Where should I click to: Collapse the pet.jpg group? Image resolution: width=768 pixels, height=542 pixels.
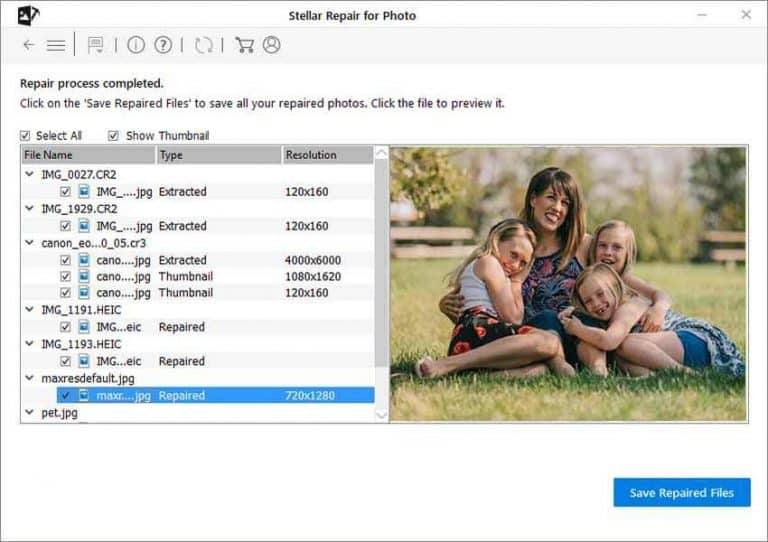(x=29, y=412)
